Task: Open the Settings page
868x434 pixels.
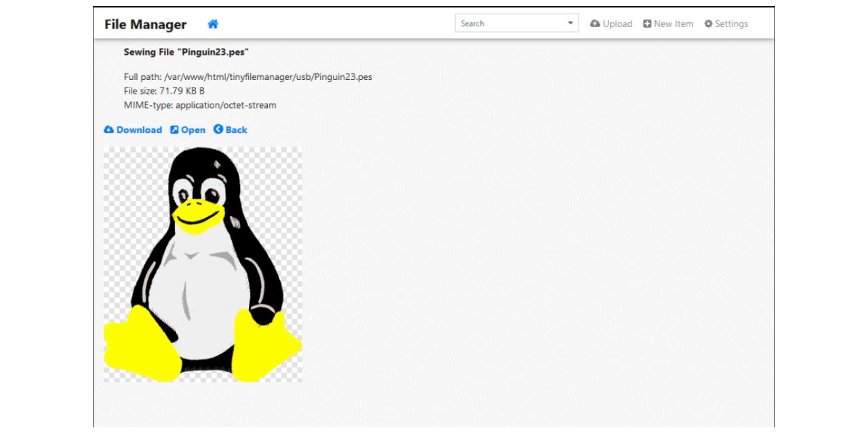Action: click(x=726, y=24)
